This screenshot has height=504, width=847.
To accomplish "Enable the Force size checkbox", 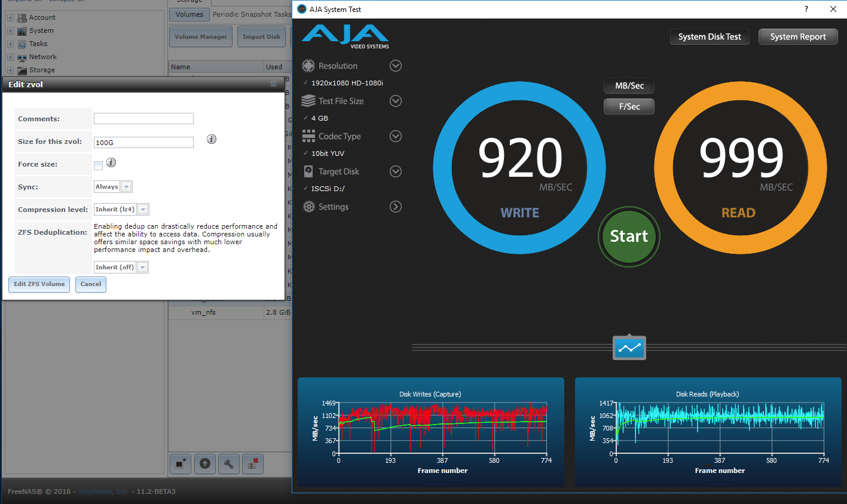I will pyautogui.click(x=98, y=165).
